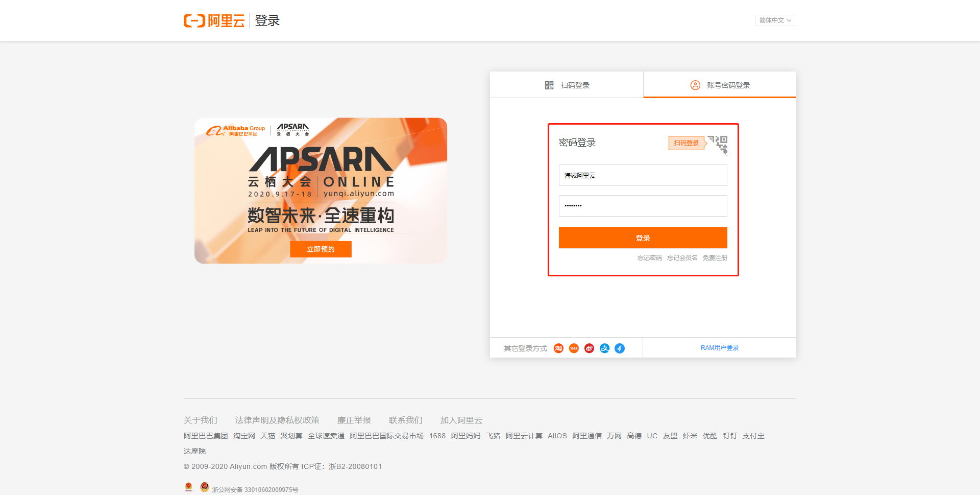Screen dimensions: 980x495
Task: Visit 阿里通信 footer link
Action: 586,436
